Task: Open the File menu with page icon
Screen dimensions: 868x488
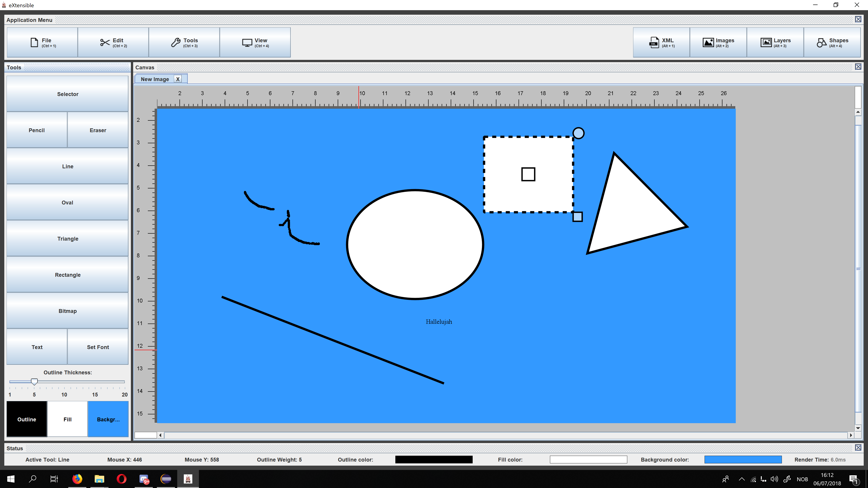Action: click(x=42, y=42)
